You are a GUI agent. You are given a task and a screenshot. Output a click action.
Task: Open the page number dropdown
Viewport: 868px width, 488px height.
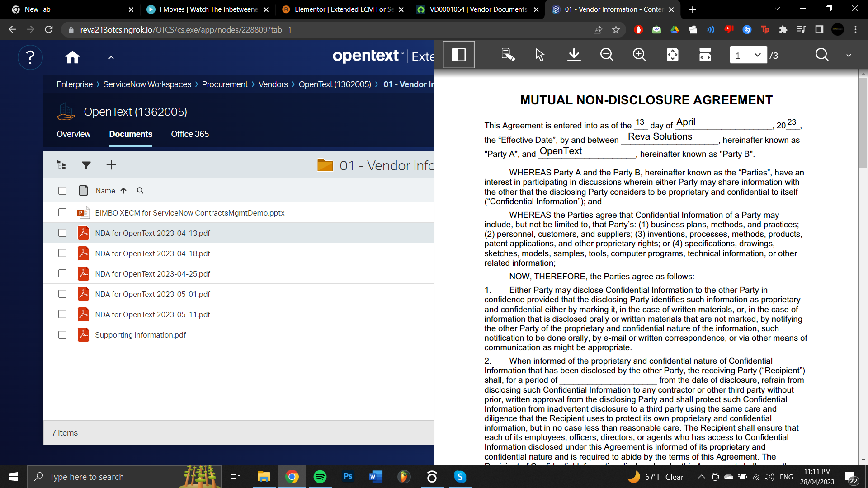pos(748,55)
